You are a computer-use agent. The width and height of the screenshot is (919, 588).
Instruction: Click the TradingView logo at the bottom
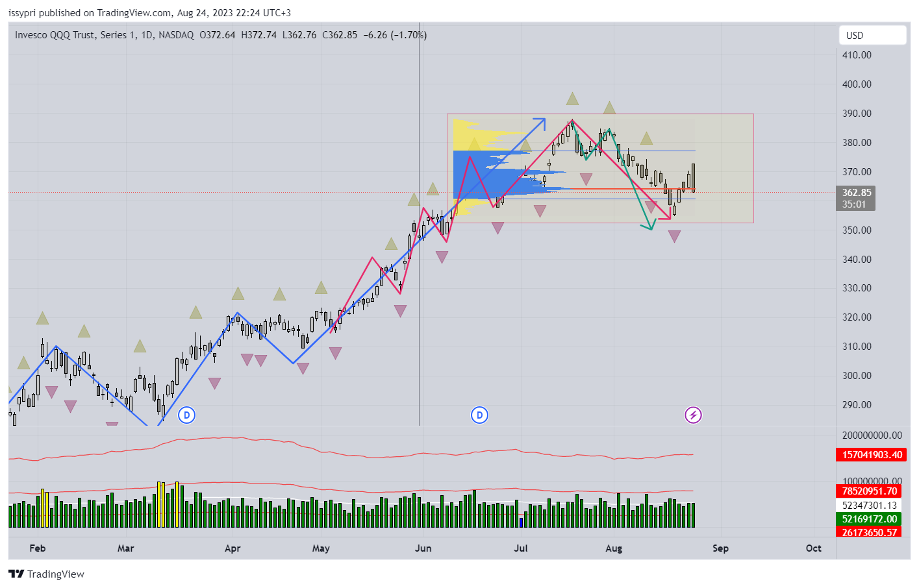point(47,574)
